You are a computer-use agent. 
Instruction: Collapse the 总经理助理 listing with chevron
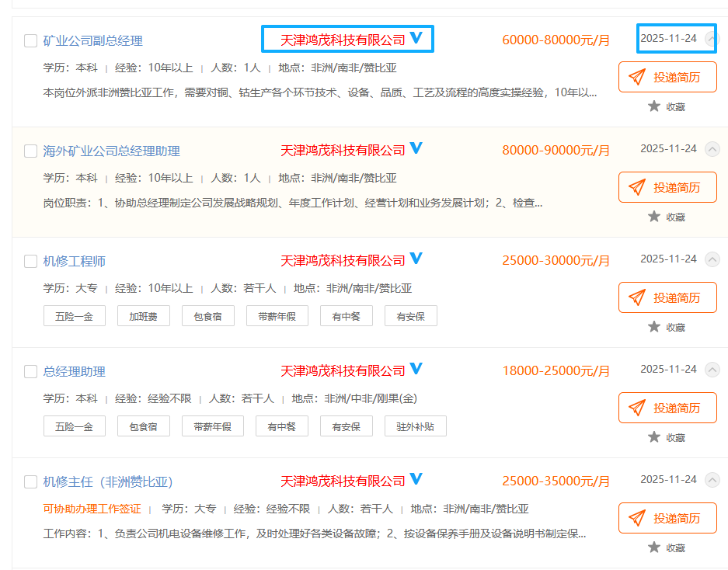[712, 370]
